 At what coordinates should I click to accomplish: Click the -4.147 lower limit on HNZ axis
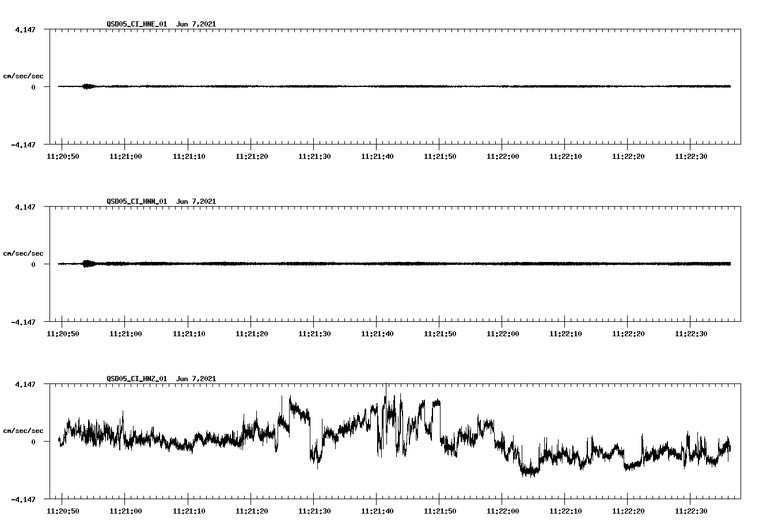23,500
